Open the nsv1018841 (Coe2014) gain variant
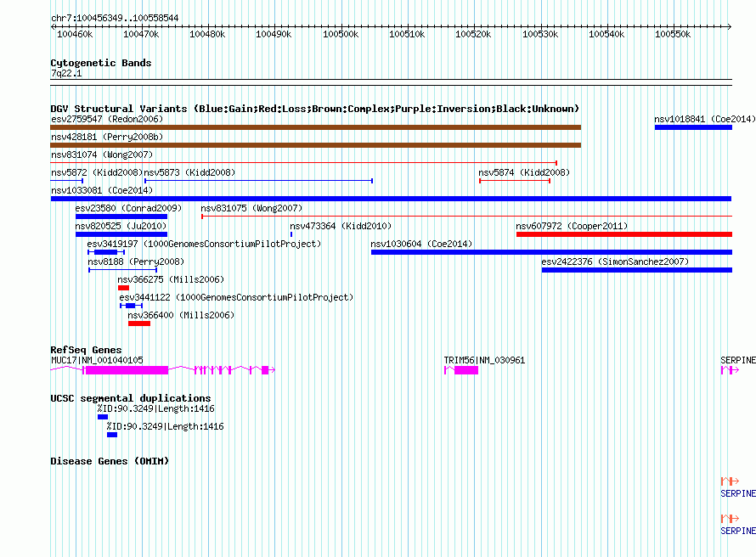This screenshot has height=557, width=756. tap(693, 127)
